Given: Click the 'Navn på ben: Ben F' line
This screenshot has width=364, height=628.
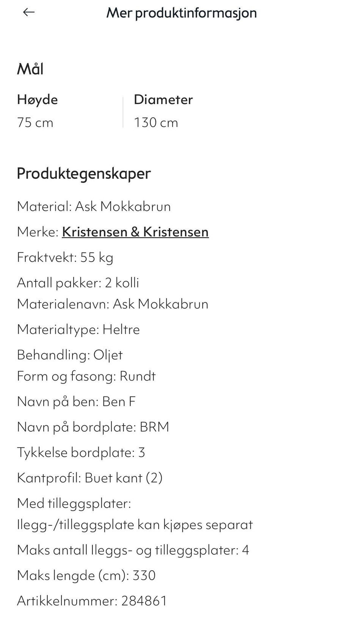Looking at the screenshot, I should [76, 402].
